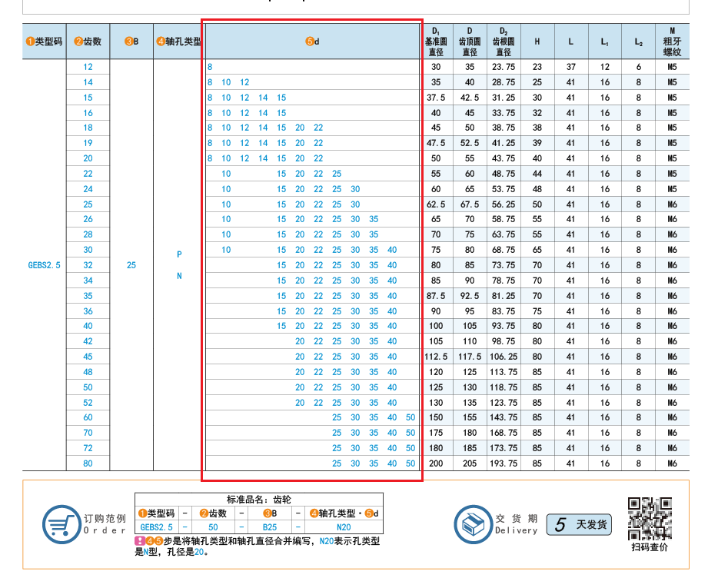Screen dimensions: 708x588
Task: Select tooth count 34
Action: (88, 281)
